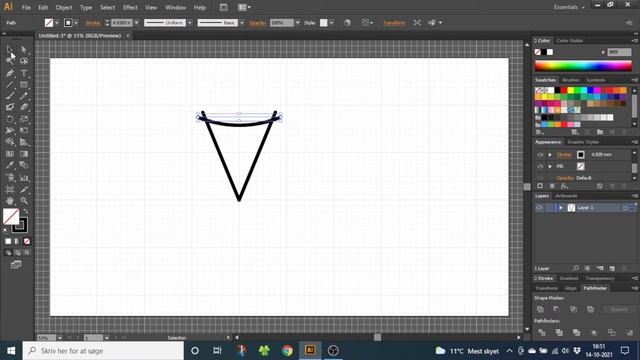This screenshot has height=360, width=640.
Task: Select the Free Transform tool
Action: 24,131
